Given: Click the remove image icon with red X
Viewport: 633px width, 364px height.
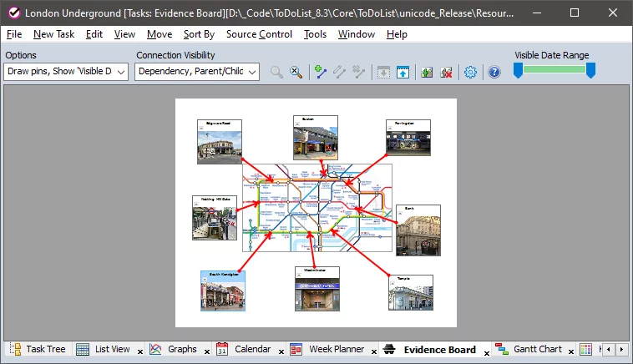Looking at the screenshot, I should 446,73.
